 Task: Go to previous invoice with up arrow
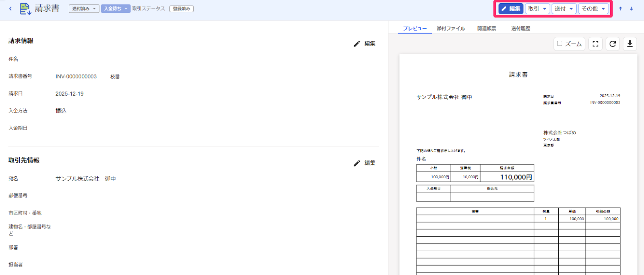(x=620, y=8)
